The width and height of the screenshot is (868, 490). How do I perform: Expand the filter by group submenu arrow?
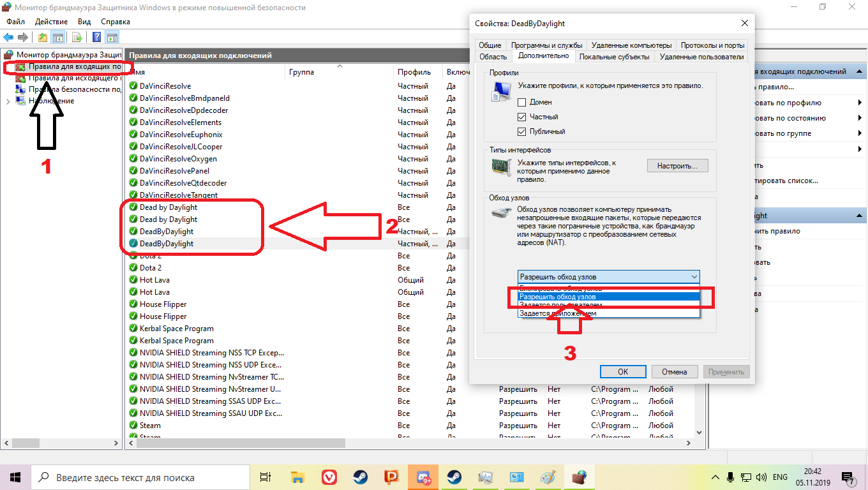click(860, 133)
